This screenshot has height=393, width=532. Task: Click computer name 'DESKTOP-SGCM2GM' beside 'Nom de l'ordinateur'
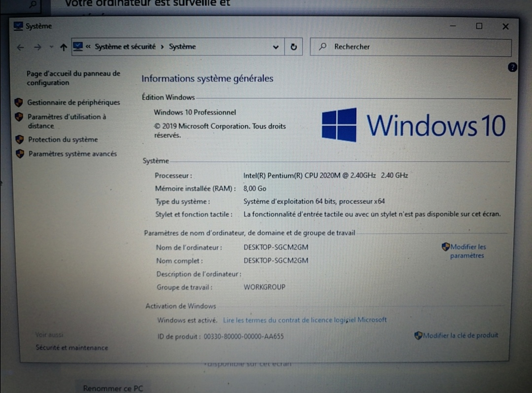click(x=276, y=247)
